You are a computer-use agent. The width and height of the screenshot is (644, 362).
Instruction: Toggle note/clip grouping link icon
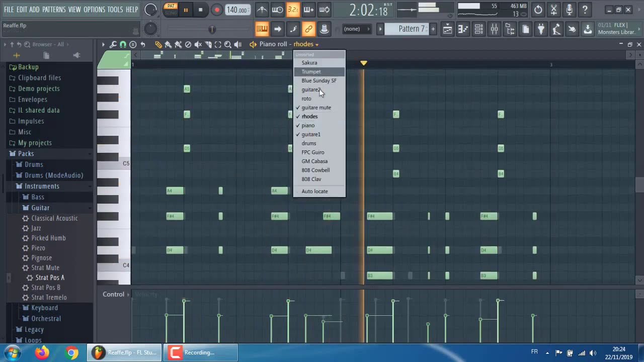pyautogui.click(x=308, y=29)
